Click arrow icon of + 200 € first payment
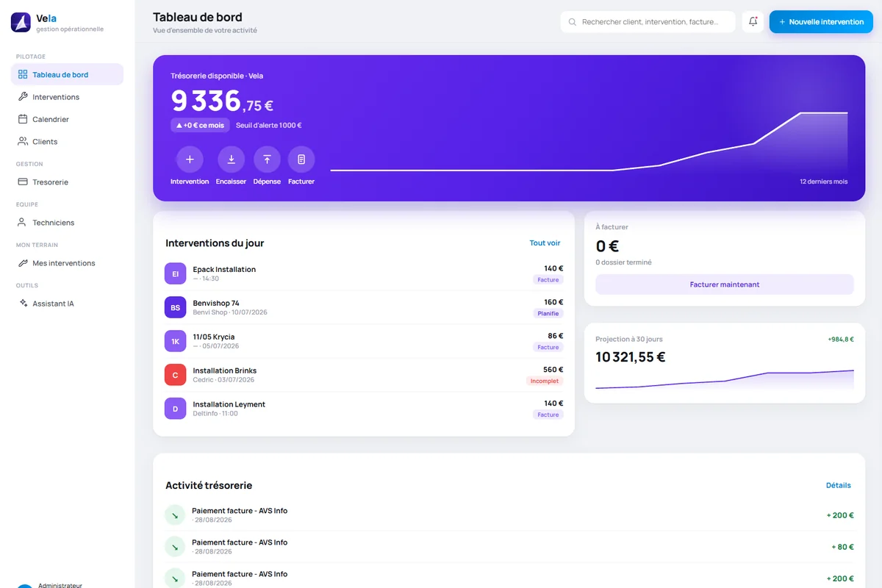Viewport: 882px width, 588px height. click(x=175, y=515)
